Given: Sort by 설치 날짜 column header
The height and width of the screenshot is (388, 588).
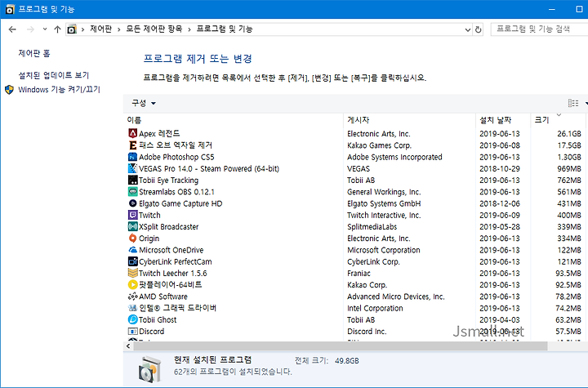Looking at the screenshot, I should point(496,120).
